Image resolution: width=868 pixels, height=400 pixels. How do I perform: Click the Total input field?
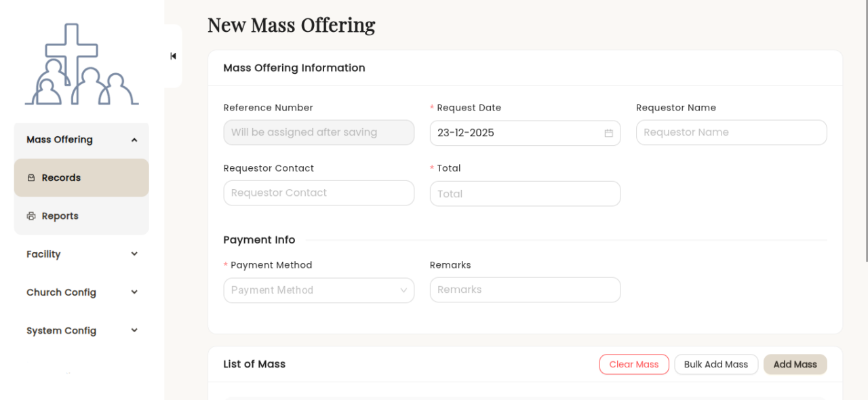pos(525,194)
